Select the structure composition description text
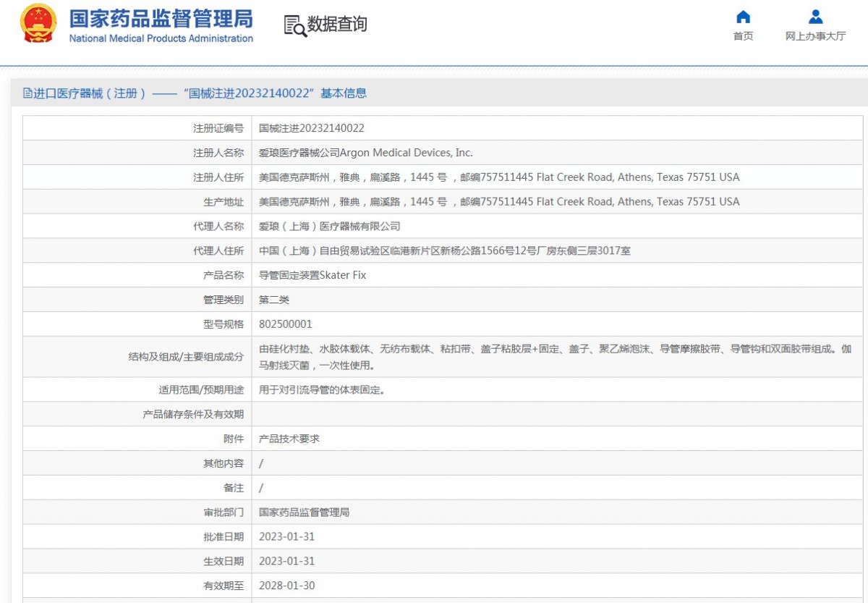The image size is (868, 603). (x=556, y=357)
